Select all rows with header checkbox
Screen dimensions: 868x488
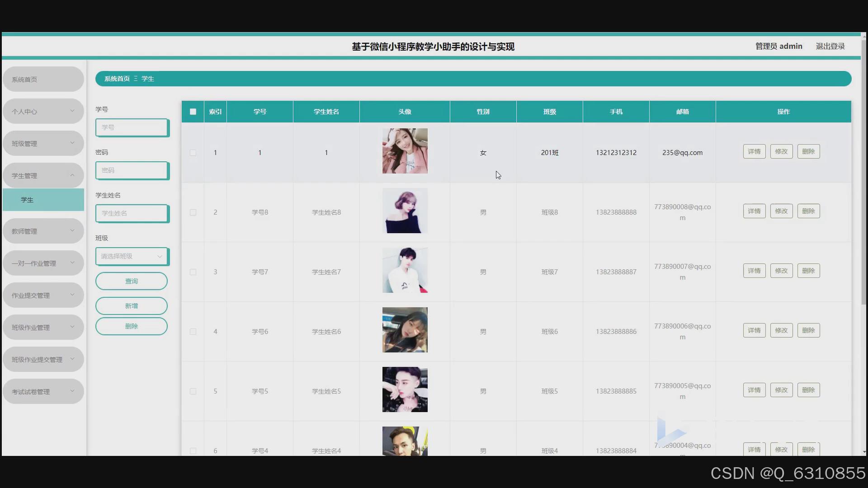[193, 112]
